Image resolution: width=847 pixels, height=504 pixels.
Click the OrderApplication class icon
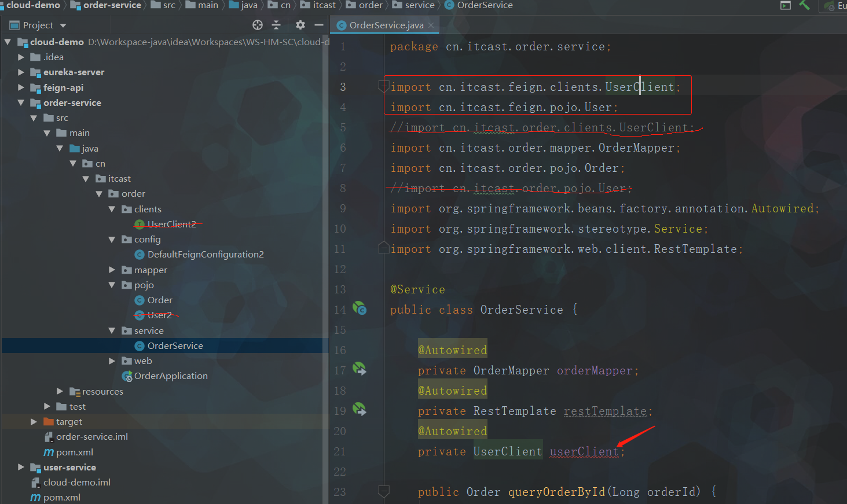coord(127,376)
